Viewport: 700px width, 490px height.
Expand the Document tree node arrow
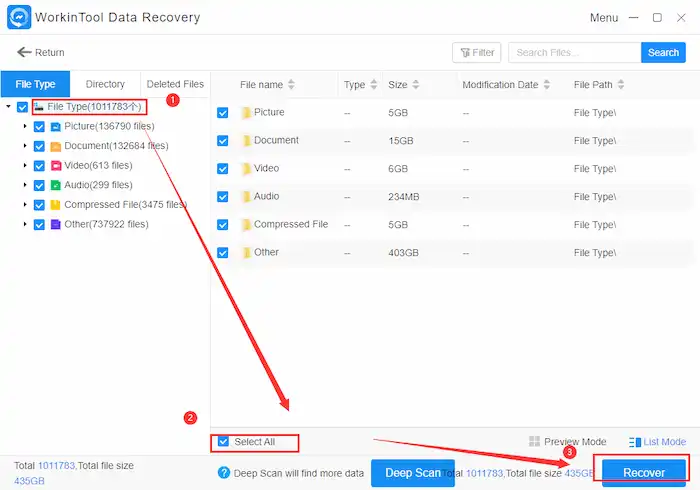pos(25,145)
